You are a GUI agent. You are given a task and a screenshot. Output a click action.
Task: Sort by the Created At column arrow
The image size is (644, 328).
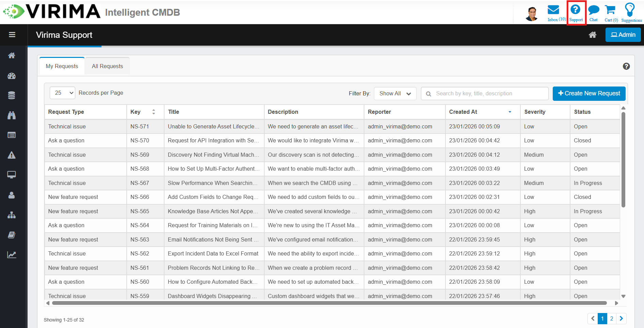point(510,112)
